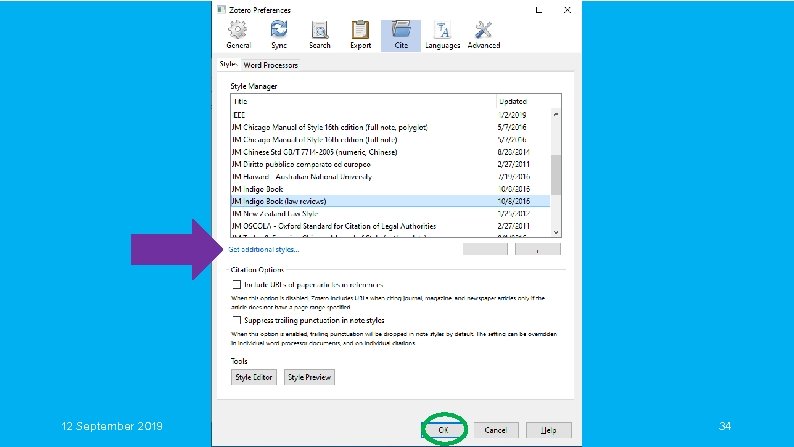Click the 5/7/2016 updated date cell
The image size is (794, 447).
[x=511, y=127]
